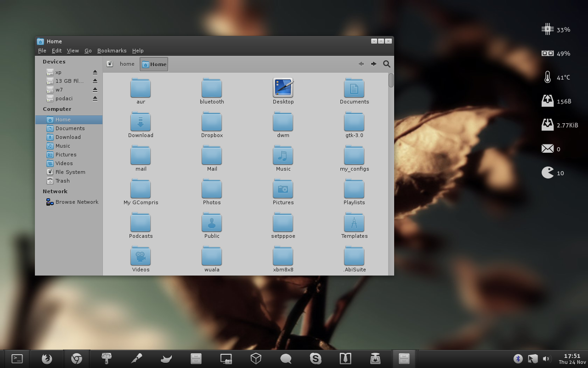Screen dimensions: 588x368
Task: Click Browse Network in the sidebar
Action: click(69, 202)
